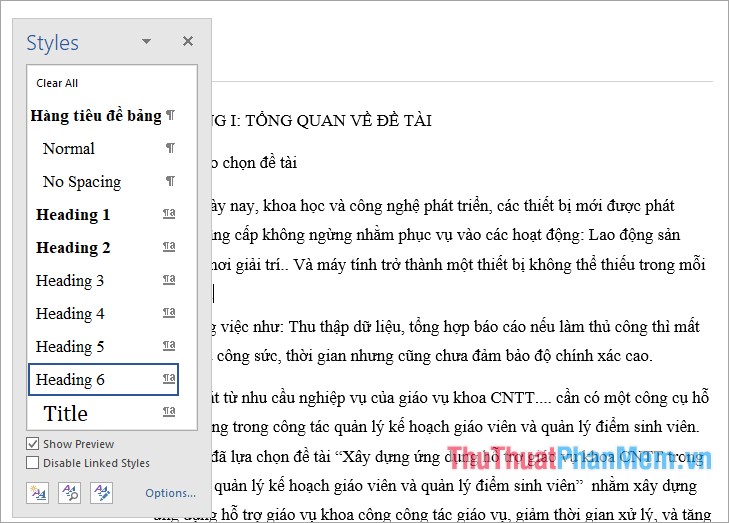Select Clear All in the styles list

pyautogui.click(x=103, y=83)
